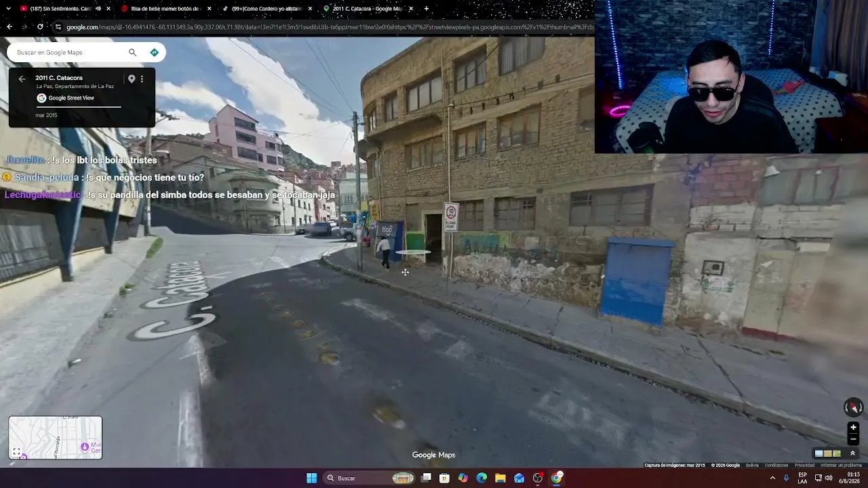Open Copilot from the taskbar
The width and height of the screenshot is (868, 488).
click(x=463, y=478)
